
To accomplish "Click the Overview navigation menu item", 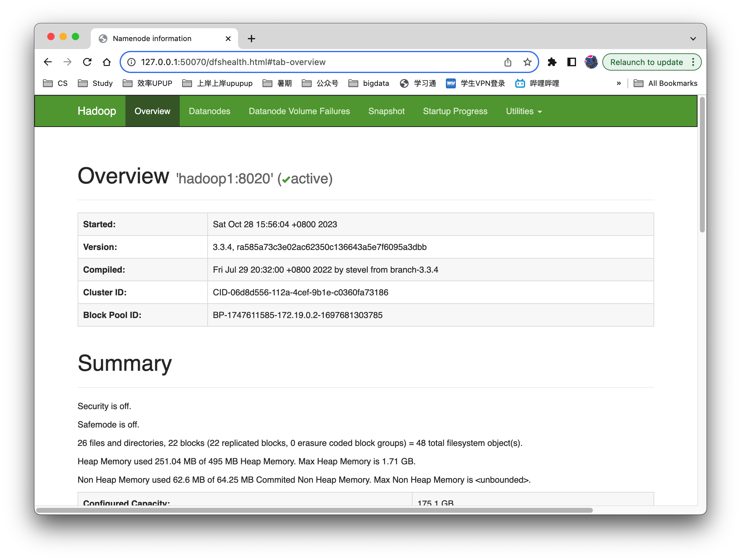I will click(x=152, y=111).
